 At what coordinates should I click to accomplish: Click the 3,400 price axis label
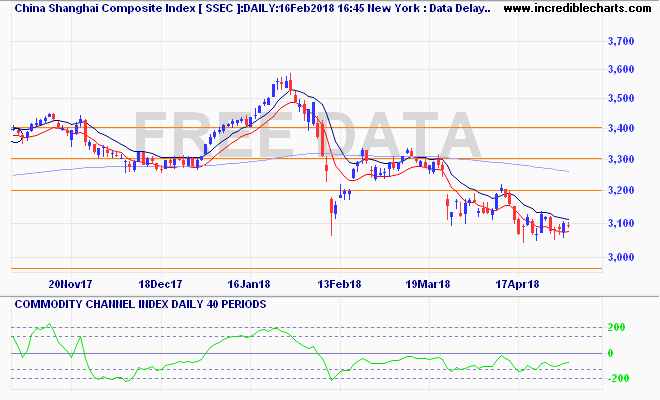(621, 128)
